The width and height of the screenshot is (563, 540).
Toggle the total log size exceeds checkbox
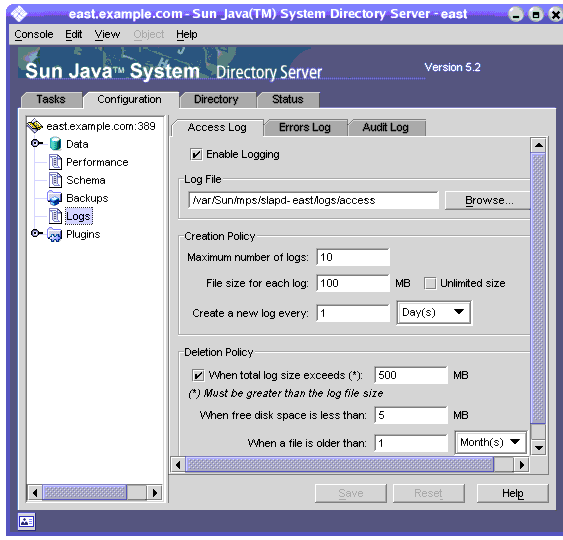coord(198,375)
